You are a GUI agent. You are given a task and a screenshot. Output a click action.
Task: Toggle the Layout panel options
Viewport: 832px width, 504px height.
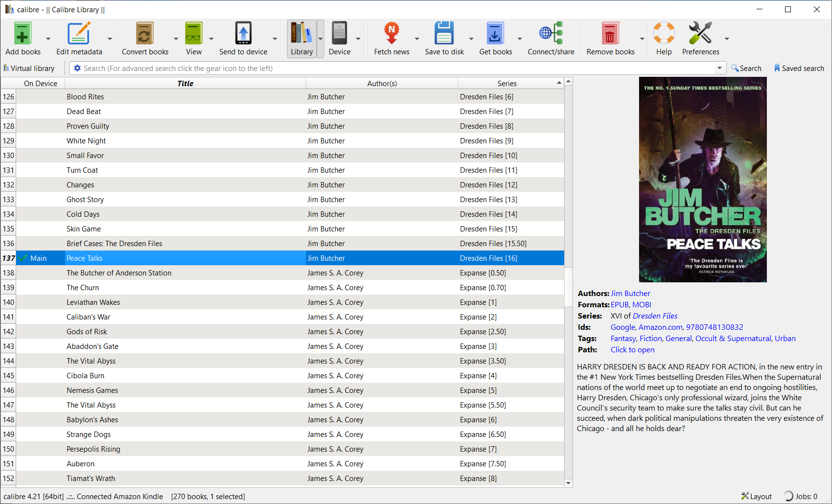(756, 496)
